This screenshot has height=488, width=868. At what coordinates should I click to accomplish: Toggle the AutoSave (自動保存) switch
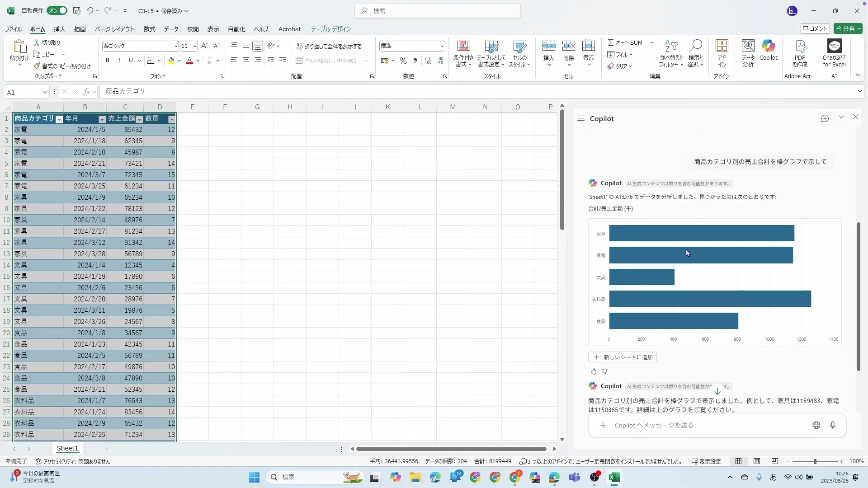57,10
